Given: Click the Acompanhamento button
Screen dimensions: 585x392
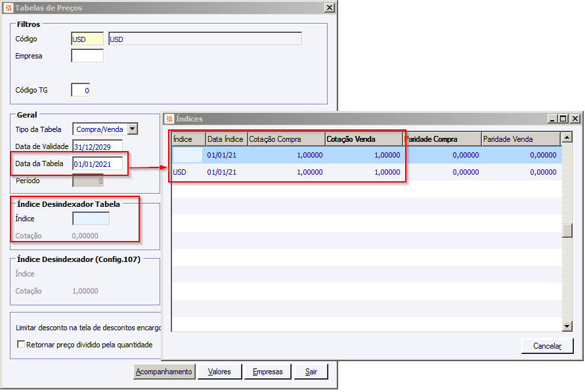Looking at the screenshot, I should [164, 372].
